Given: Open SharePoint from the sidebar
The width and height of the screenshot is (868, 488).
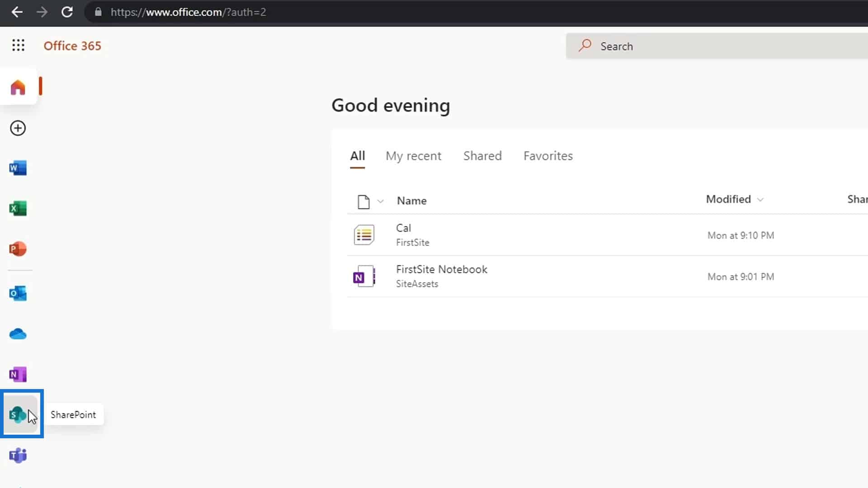Looking at the screenshot, I should (18, 414).
